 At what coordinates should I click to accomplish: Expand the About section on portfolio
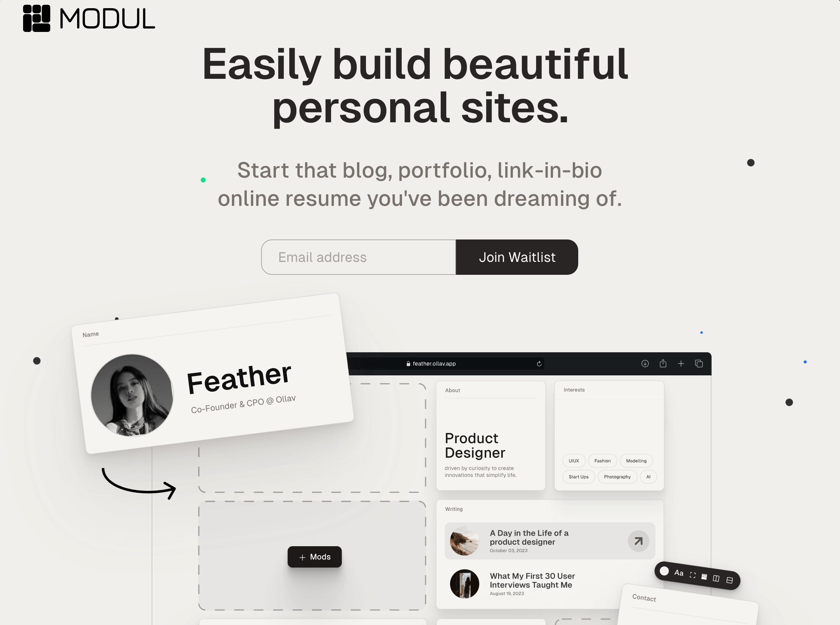click(453, 391)
